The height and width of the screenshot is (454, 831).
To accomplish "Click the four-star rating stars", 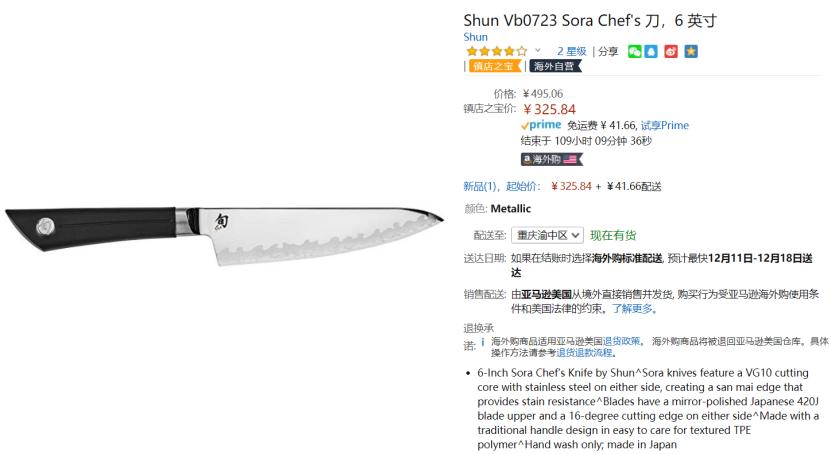I will point(497,51).
